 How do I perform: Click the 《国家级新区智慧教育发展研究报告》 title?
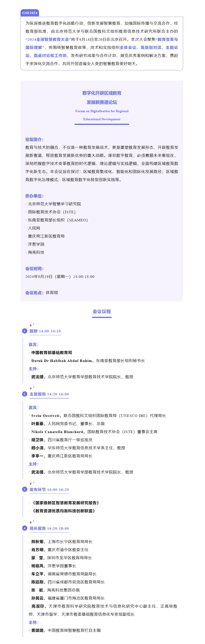(x=66, y=503)
